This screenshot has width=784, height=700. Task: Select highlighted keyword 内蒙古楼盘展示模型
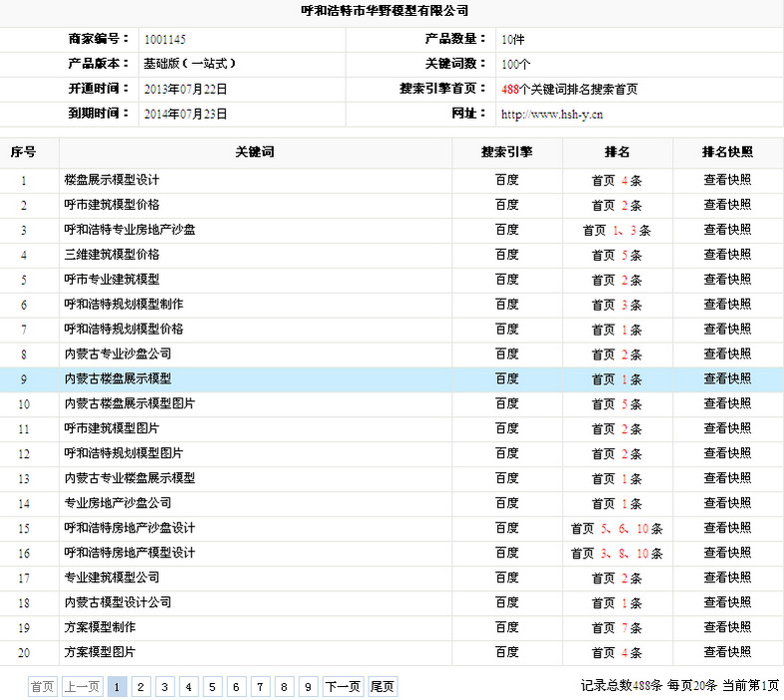[x=118, y=379]
